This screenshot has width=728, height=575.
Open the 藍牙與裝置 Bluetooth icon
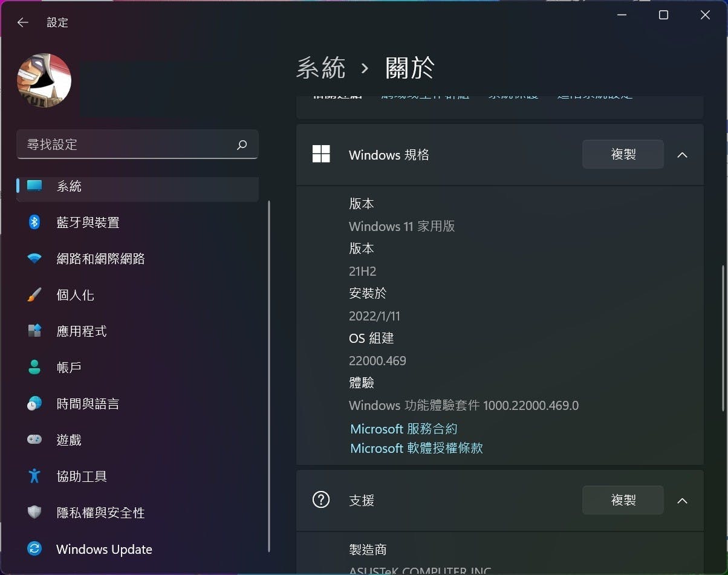point(34,223)
